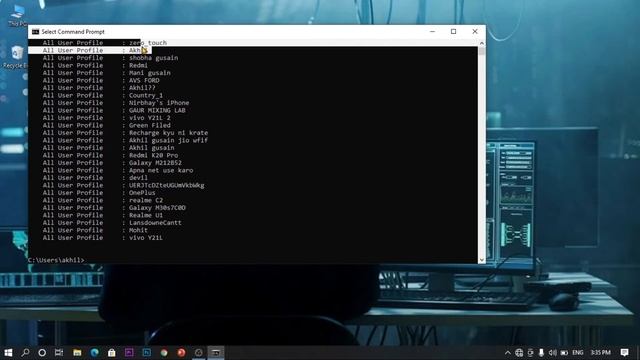Close the Command Prompt window
This screenshot has width=640, height=360.
(475, 31)
